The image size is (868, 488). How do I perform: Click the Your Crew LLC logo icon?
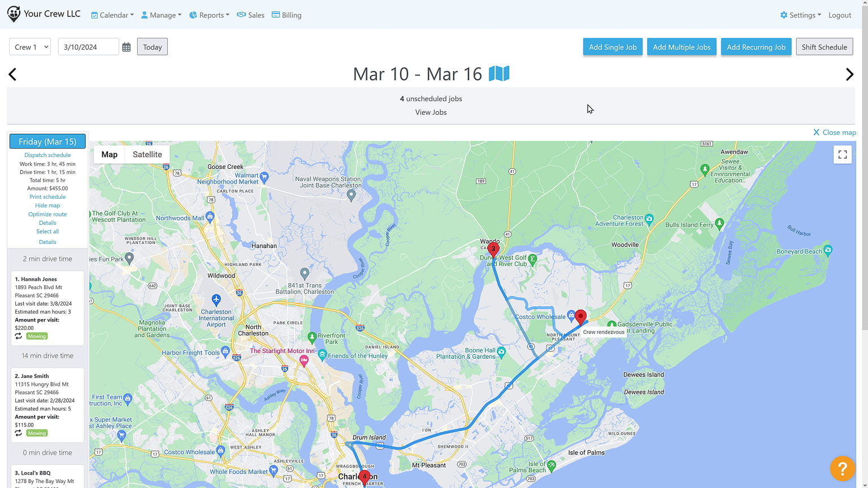[x=14, y=14]
